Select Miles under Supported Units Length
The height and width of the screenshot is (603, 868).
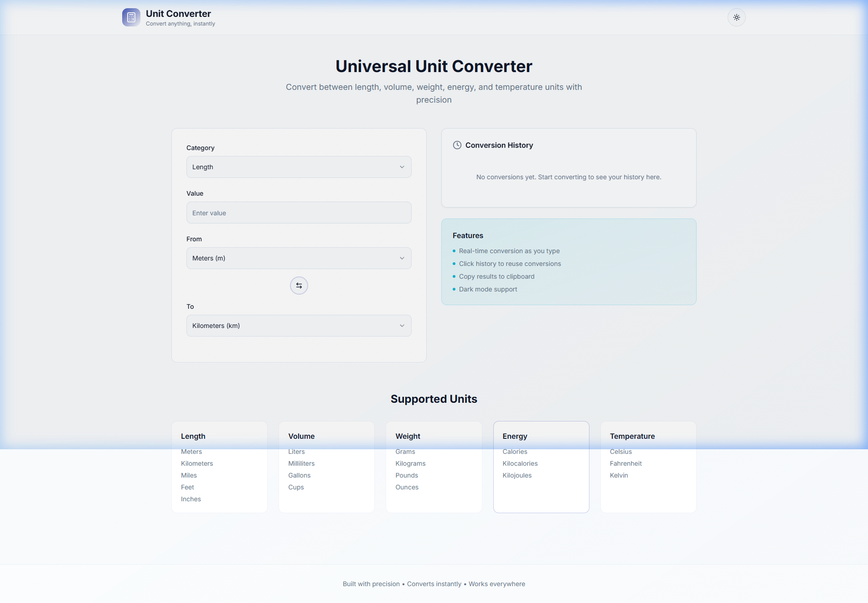[188, 475]
